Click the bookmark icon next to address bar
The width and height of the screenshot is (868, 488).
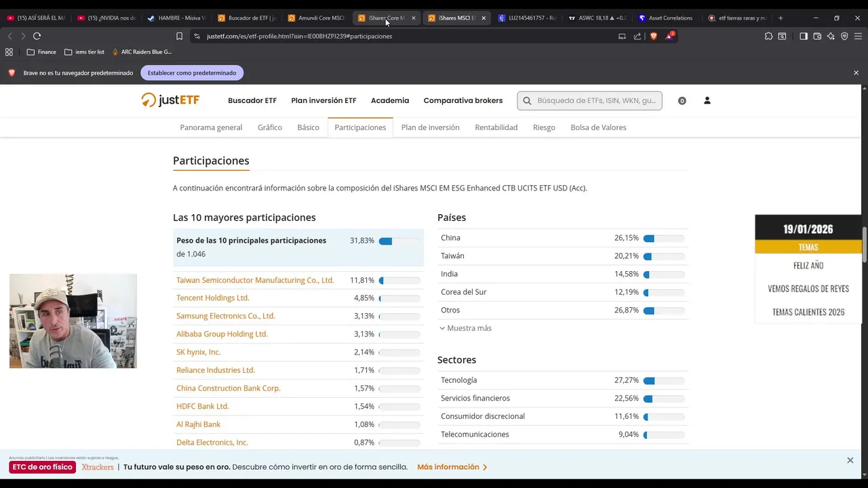179,36
